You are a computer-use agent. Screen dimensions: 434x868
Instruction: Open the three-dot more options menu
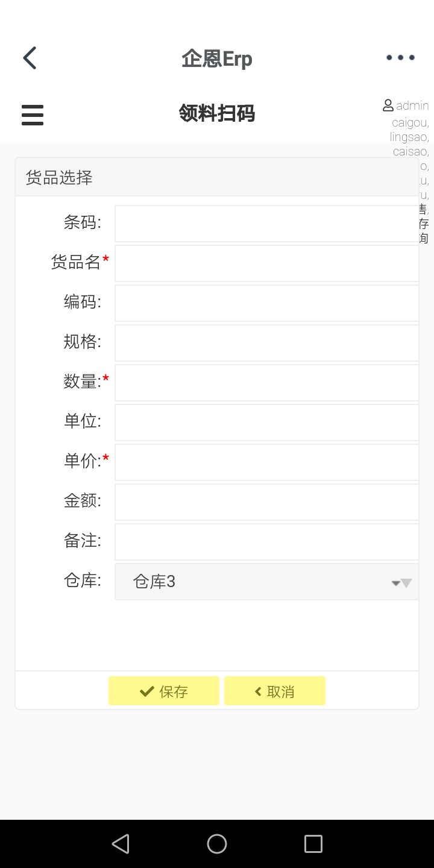point(400,58)
